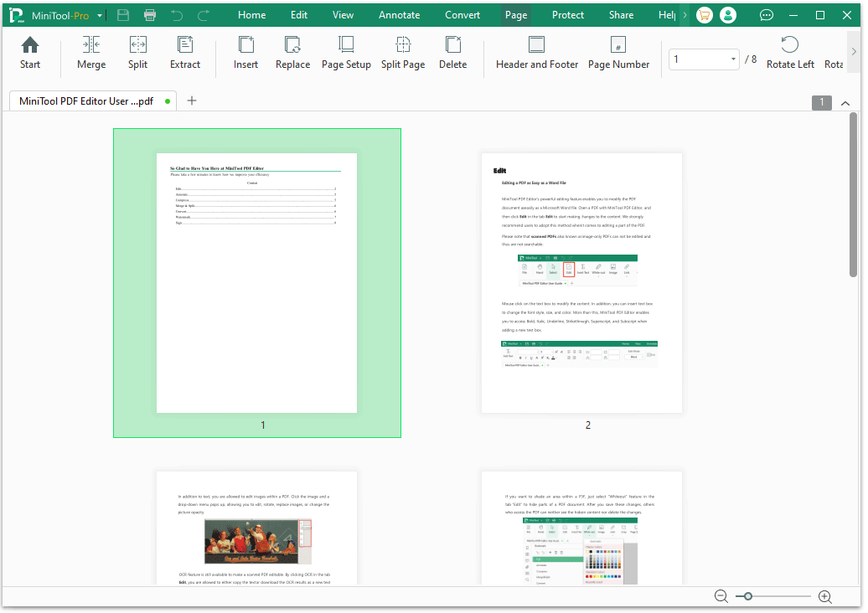Open the Share tab
Screen dimensions: 868x613
click(x=621, y=15)
